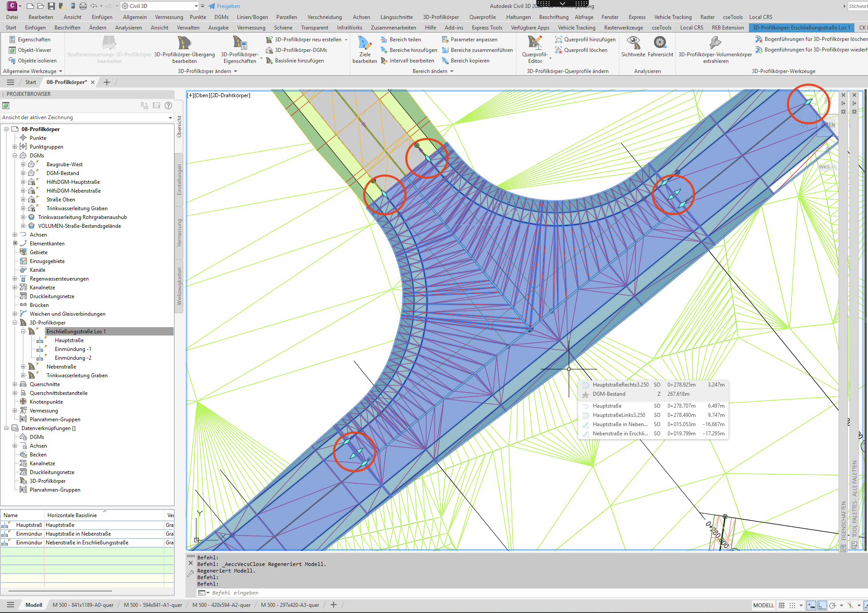Toggle ortho mode in status bar
This screenshot has width=868, height=613.
pos(822,606)
